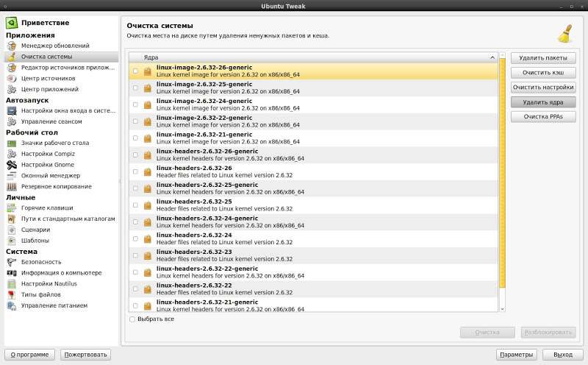Click the Менеджер обновлений icon

coord(12,46)
